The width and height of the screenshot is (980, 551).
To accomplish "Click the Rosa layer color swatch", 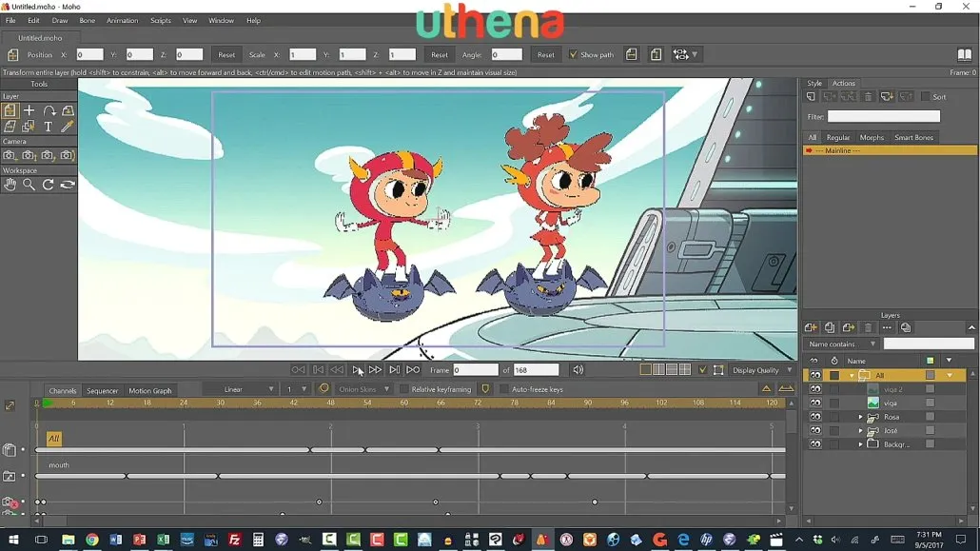I will (x=930, y=417).
